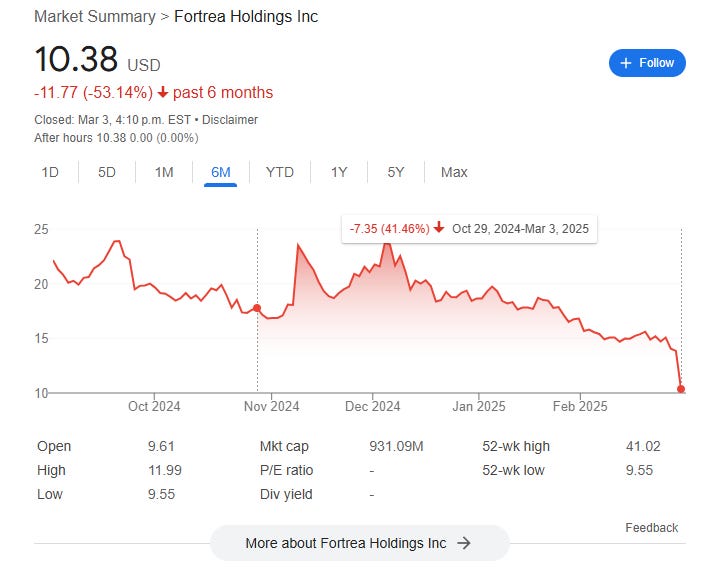Click the P/E ratio label
713x573 pixels.
coord(286,470)
